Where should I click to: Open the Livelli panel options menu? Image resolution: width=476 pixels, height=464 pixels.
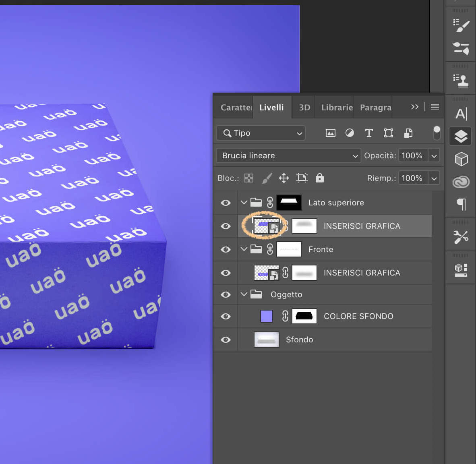[435, 107]
